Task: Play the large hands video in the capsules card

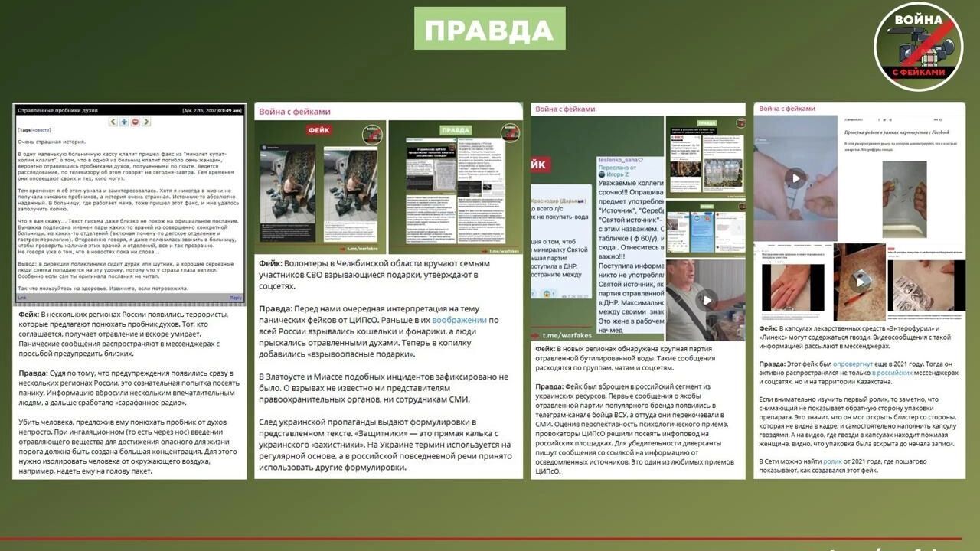Action: coord(795,178)
